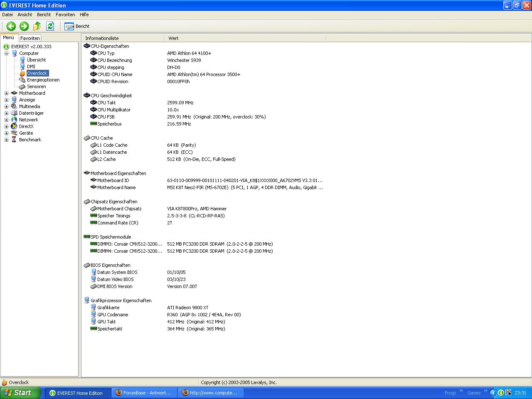Click the DirectX icon in tree
The width and height of the screenshot is (532, 399).
coord(14,126)
